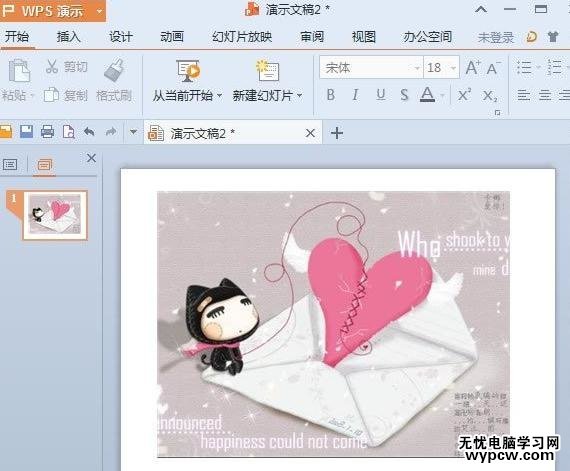This screenshot has width=570, height=471.
Task: Close the 演示文稿2 document tab
Action: pos(310,133)
